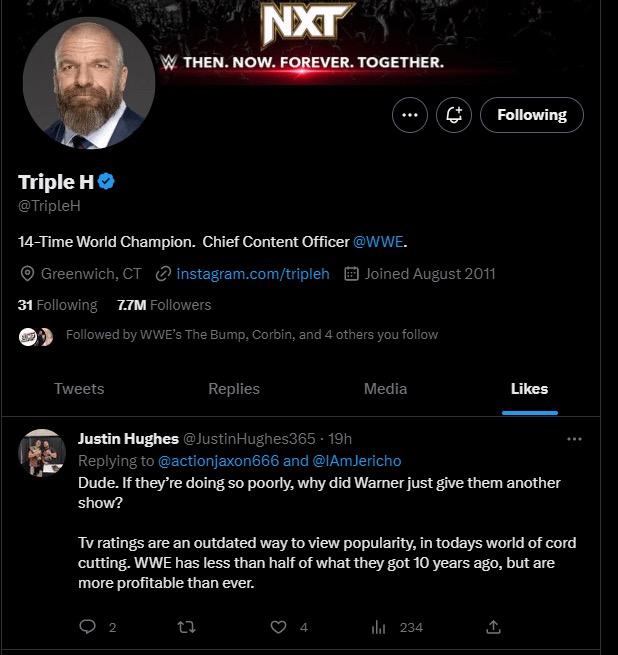Retweet the Justin Hughes tweet
618x655 pixels.
pyautogui.click(x=186, y=627)
